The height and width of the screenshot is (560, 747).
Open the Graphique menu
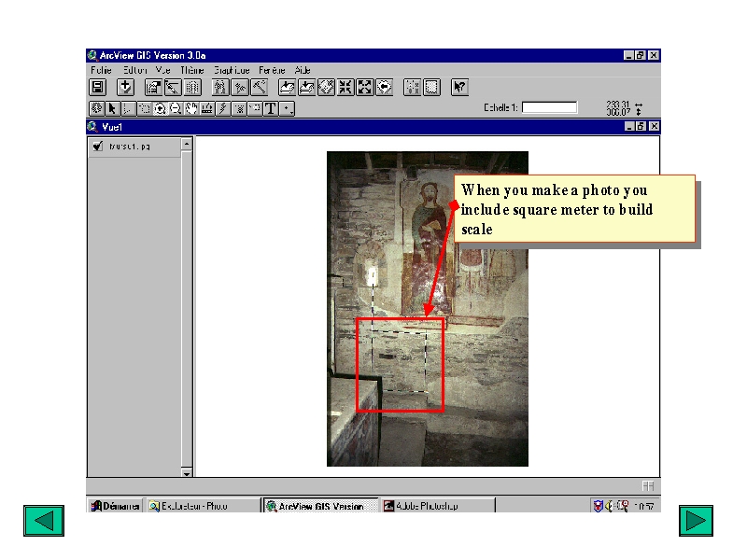pyautogui.click(x=232, y=71)
